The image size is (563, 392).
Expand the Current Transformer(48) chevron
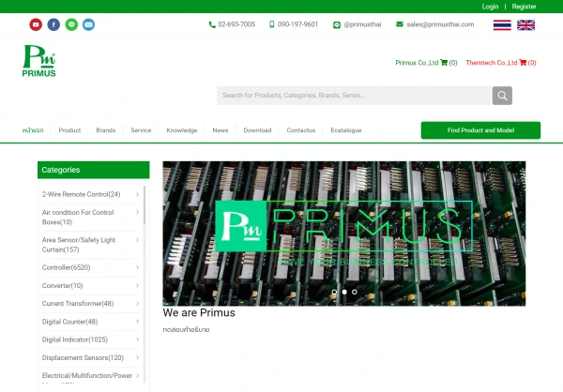click(138, 303)
